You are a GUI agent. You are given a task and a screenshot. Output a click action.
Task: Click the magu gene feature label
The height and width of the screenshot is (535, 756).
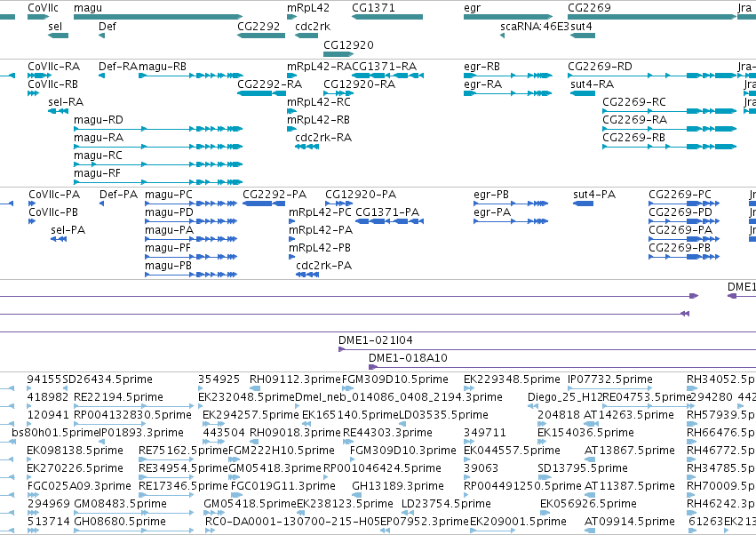pyautogui.click(x=88, y=8)
